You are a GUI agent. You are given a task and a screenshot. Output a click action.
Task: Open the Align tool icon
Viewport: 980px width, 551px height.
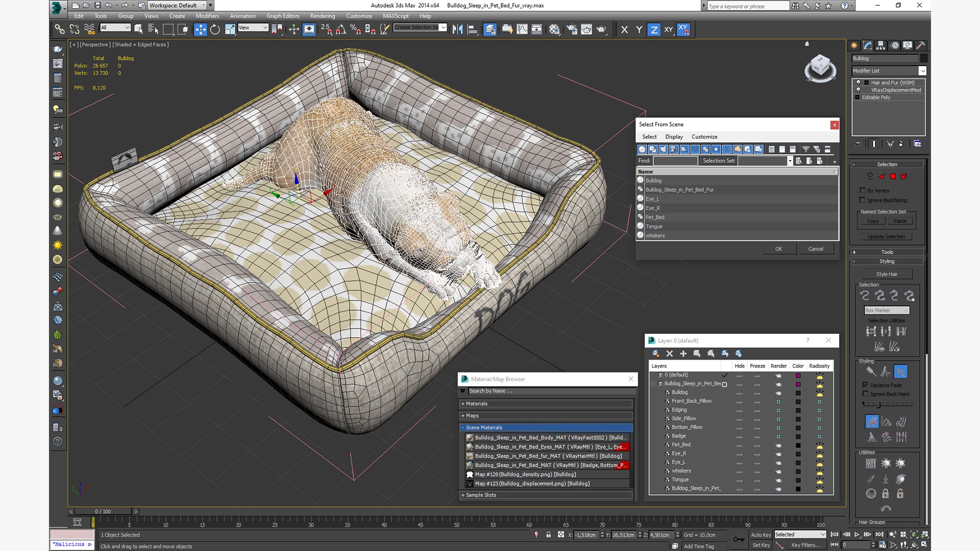tap(473, 30)
